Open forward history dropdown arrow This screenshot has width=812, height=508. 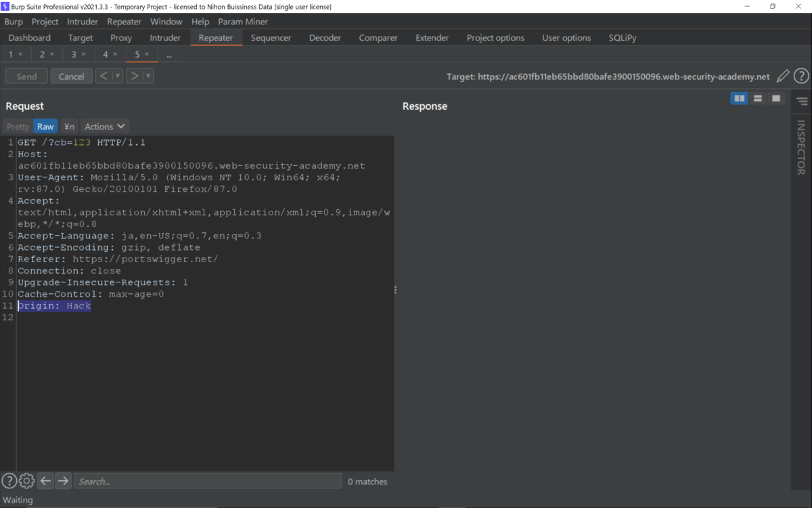point(148,76)
